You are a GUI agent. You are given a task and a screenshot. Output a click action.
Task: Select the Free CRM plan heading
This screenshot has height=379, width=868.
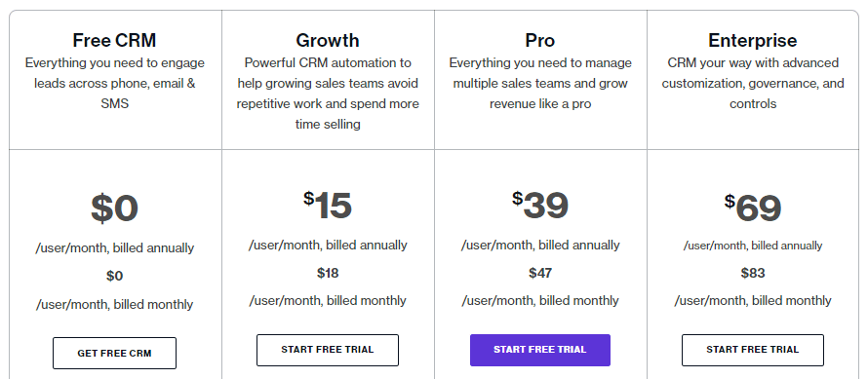click(x=114, y=40)
